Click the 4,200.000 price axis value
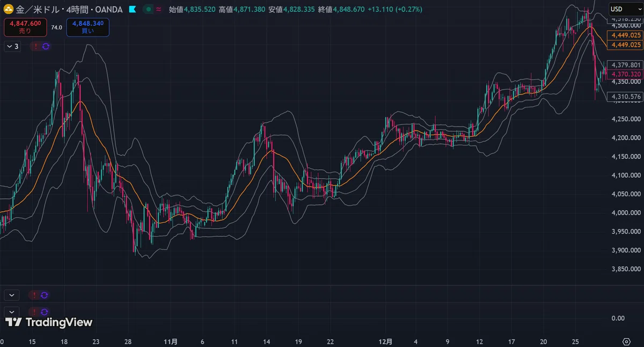The height and width of the screenshot is (347, 644). pyautogui.click(x=626, y=138)
